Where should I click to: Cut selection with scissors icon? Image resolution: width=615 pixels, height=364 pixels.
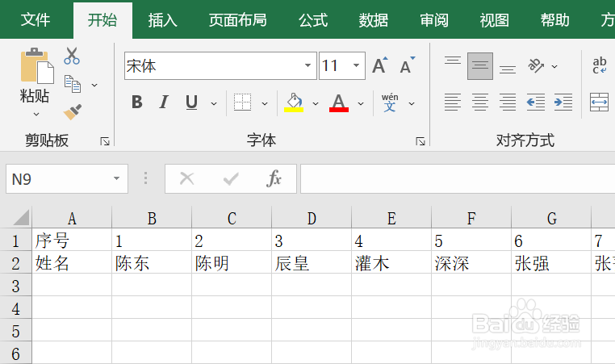[x=72, y=56]
